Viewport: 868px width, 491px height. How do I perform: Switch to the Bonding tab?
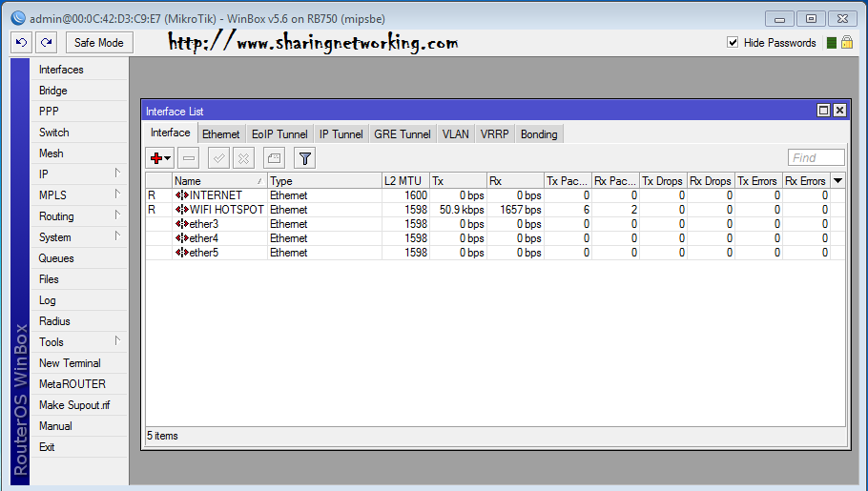tap(539, 134)
